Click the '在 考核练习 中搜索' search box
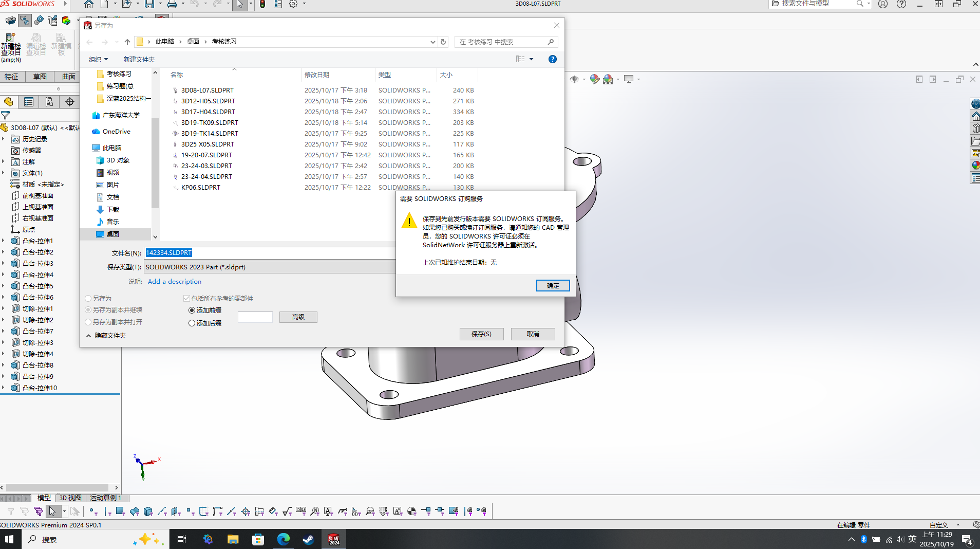The height and width of the screenshot is (549, 980). coord(506,42)
